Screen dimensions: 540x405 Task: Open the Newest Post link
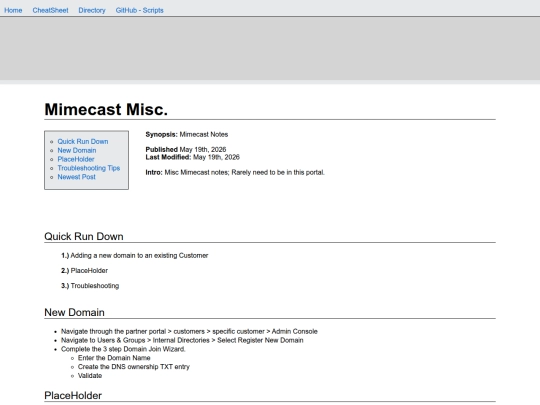click(76, 177)
